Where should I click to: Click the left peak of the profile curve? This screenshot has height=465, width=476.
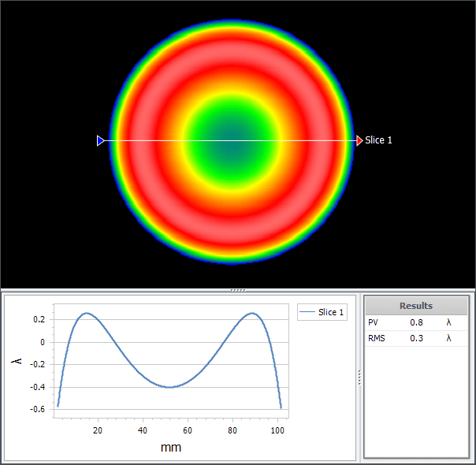(x=87, y=314)
